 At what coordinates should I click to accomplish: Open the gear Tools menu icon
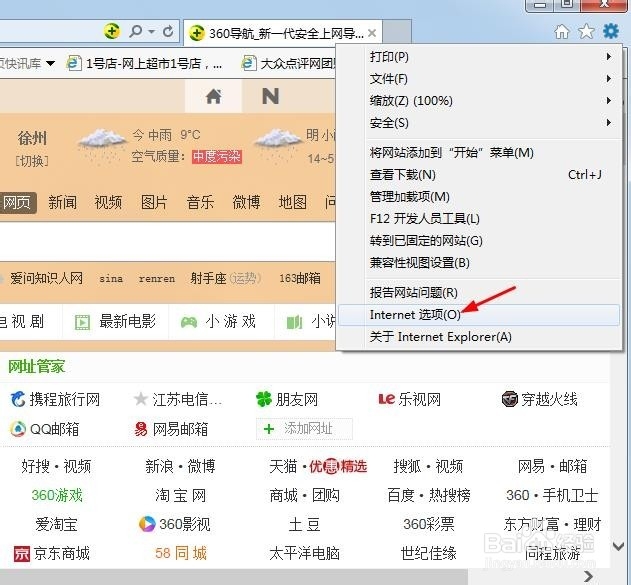click(610, 31)
